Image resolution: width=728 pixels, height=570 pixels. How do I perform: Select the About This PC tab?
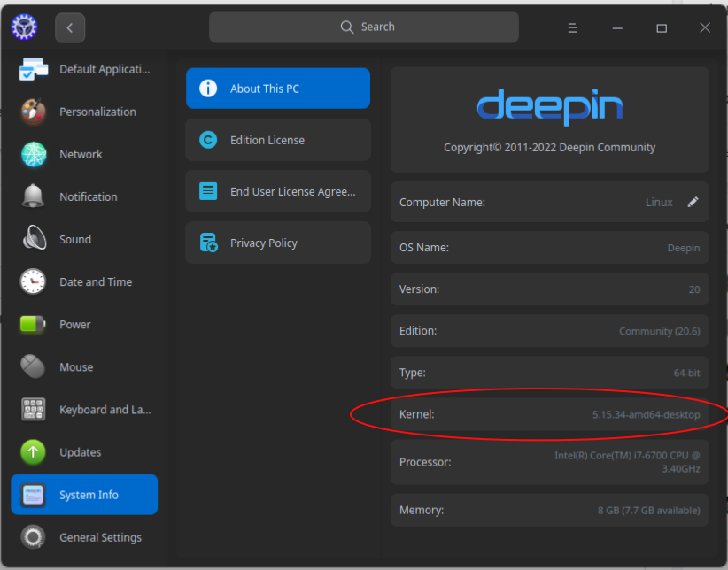pos(278,89)
